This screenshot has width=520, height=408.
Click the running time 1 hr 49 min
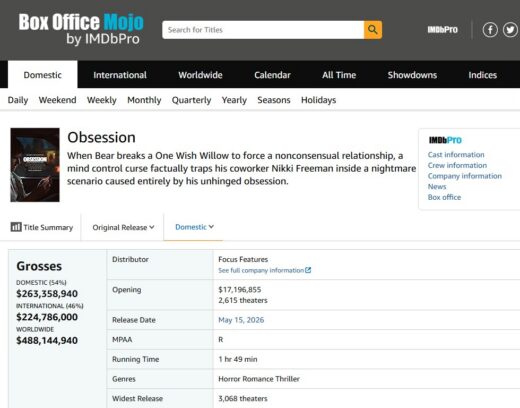click(238, 359)
